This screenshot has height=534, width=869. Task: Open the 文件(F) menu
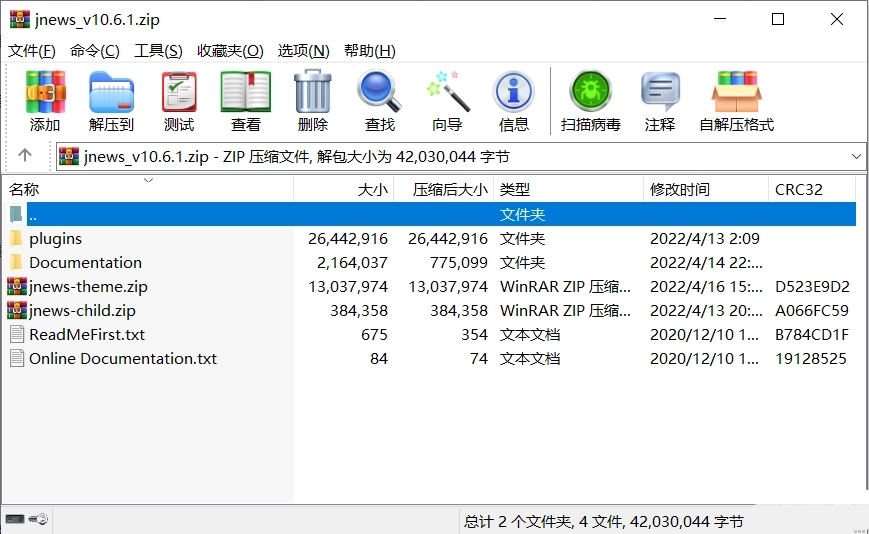pos(32,51)
